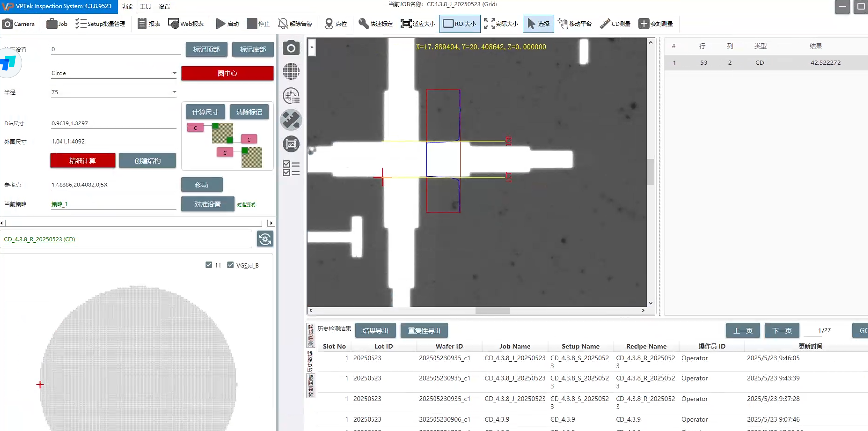Select the 点位 point tool
868x431 pixels.
pos(336,24)
